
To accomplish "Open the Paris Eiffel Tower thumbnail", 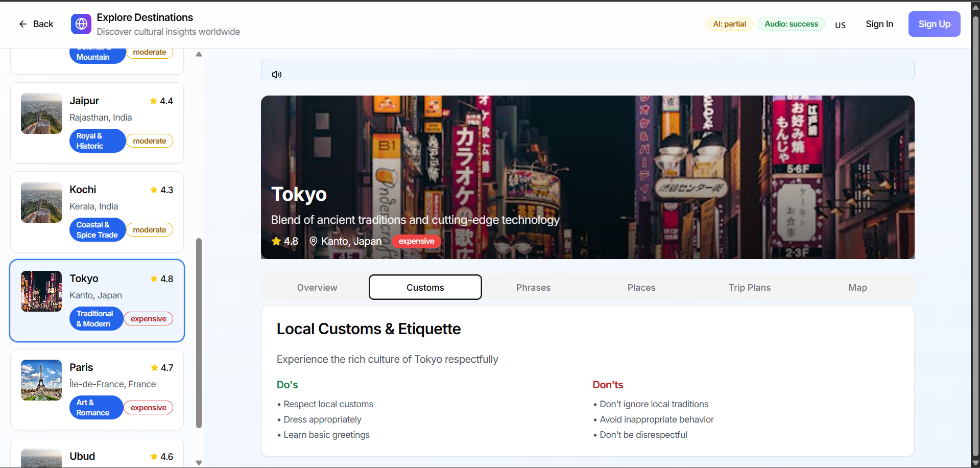I will click(41, 380).
